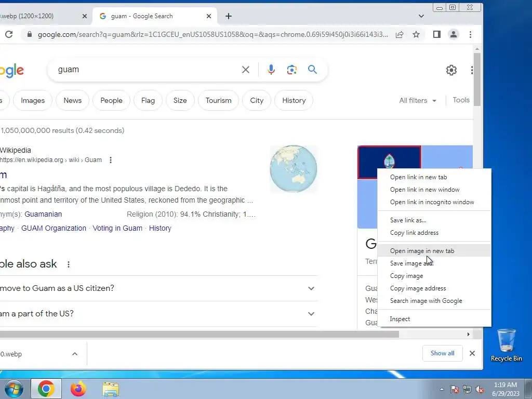Open the GUAM Organization link
Image resolution: width=532 pixels, height=399 pixels.
pos(54,229)
